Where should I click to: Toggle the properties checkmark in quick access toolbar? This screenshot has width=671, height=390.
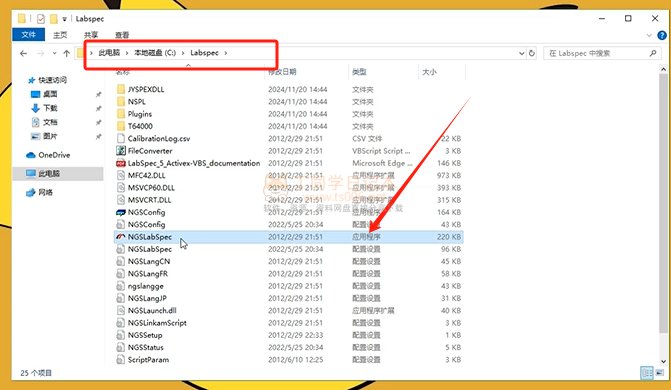pyautogui.click(x=41, y=19)
